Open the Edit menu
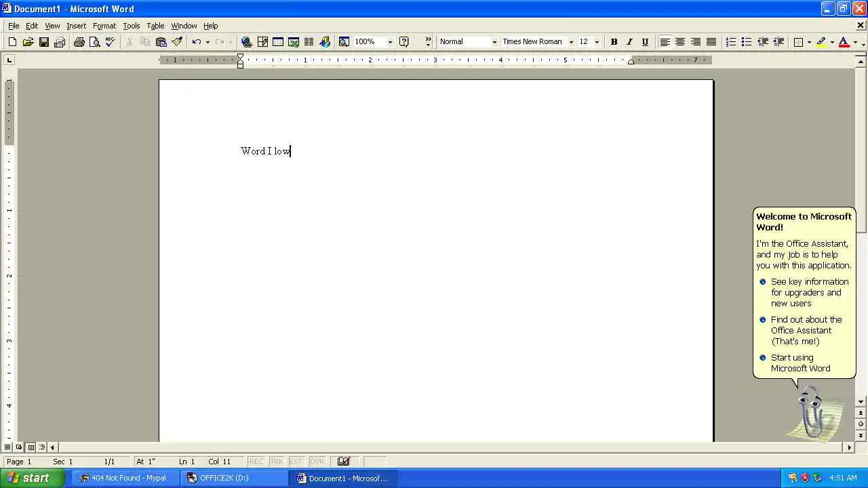 point(32,26)
